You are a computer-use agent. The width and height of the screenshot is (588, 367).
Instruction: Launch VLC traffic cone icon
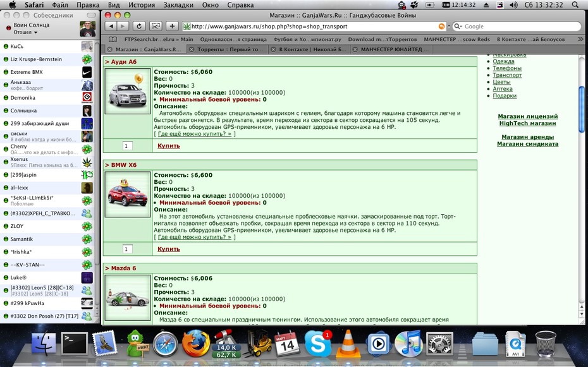348,343
